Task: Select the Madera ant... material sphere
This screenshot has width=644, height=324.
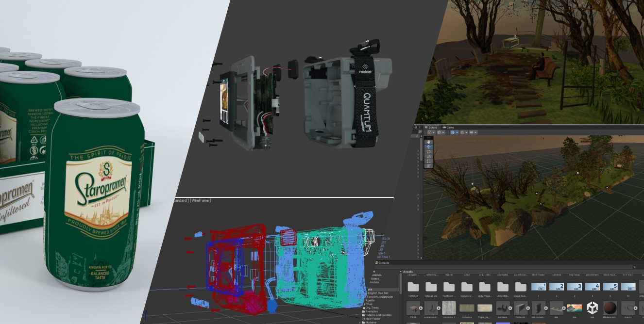Action: click(610, 308)
